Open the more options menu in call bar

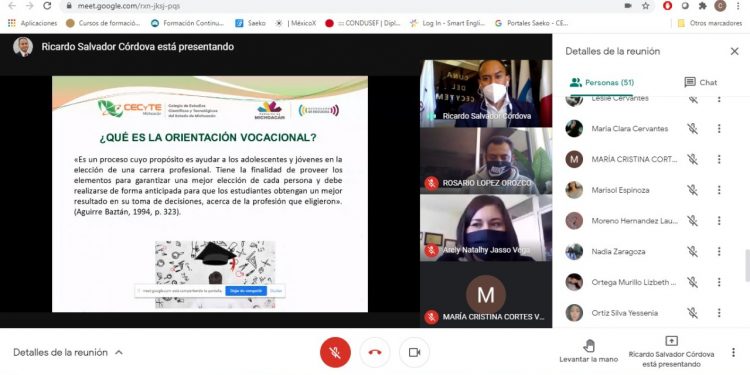tap(733, 353)
